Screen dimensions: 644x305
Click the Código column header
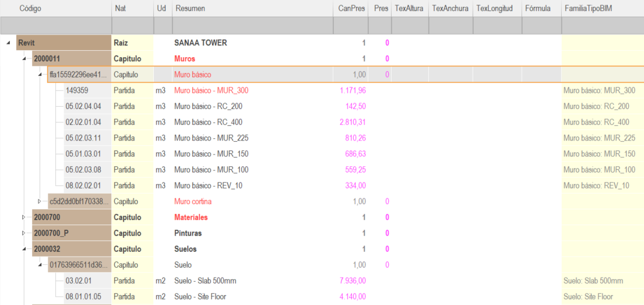pyautogui.click(x=56, y=8)
